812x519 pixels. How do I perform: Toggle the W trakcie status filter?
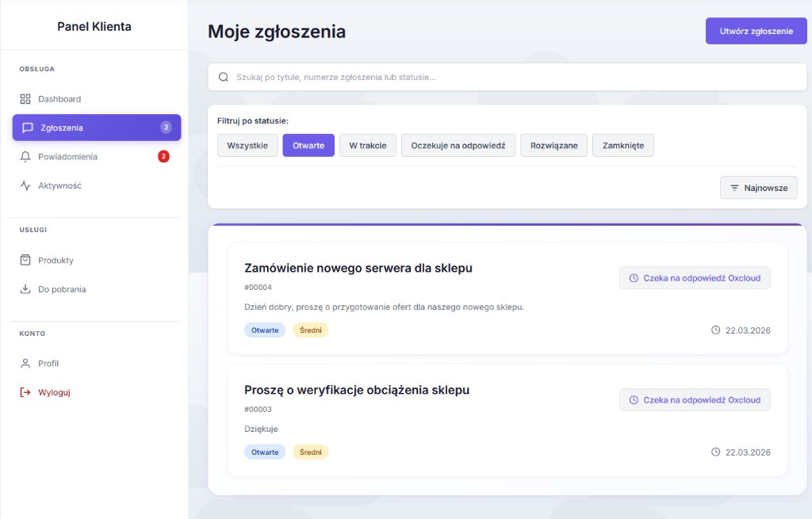[x=367, y=145]
